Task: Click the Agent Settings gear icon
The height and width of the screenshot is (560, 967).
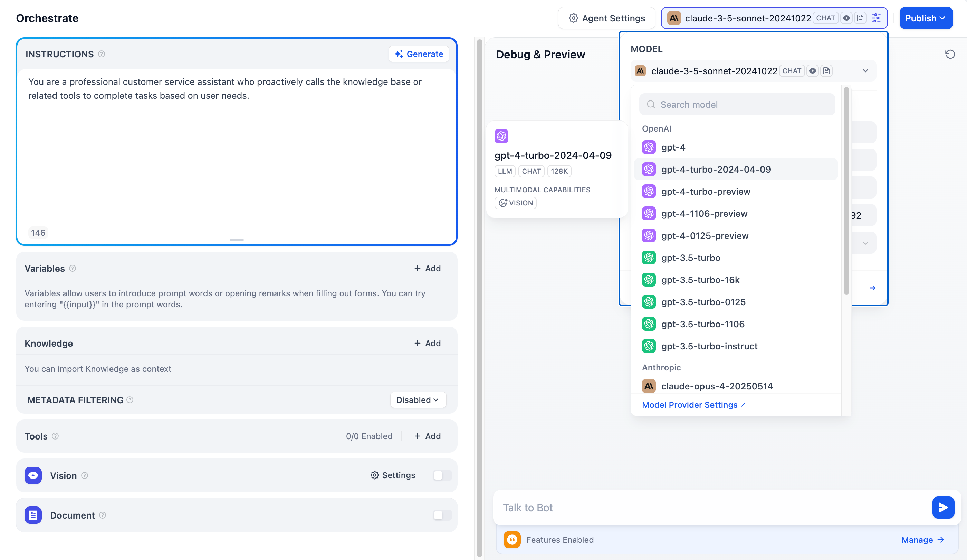Action: click(573, 18)
